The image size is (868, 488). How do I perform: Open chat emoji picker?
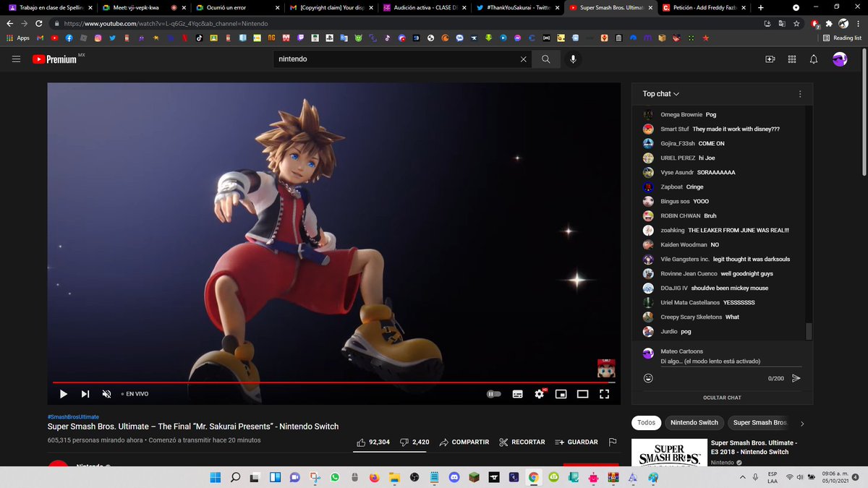(648, 378)
